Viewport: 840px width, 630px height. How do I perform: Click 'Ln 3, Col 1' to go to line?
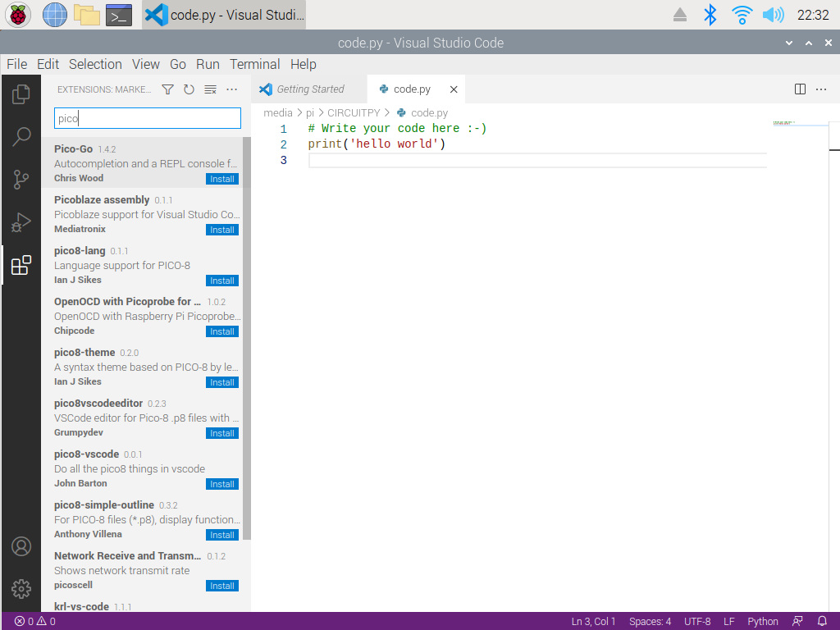coord(593,622)
